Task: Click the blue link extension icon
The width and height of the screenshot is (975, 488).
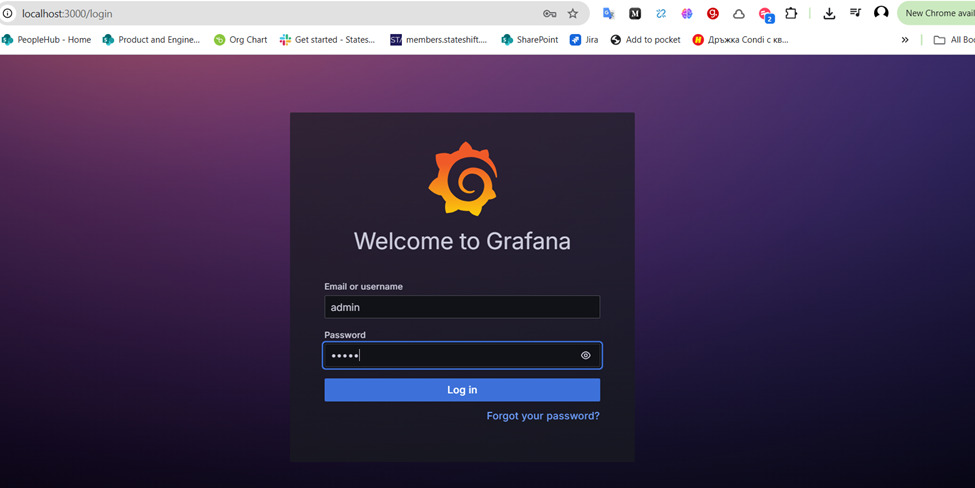Action: [x=661, y=13]
